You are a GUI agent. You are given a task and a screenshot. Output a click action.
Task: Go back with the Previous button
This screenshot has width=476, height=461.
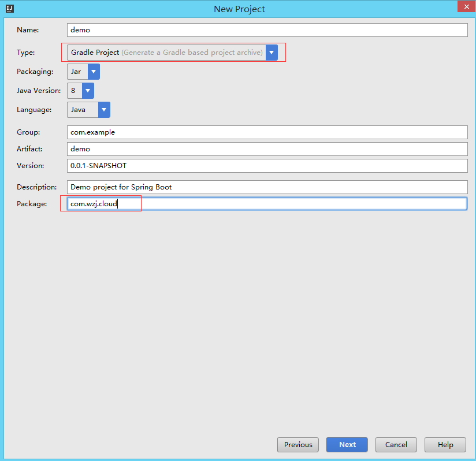(298, 445)
